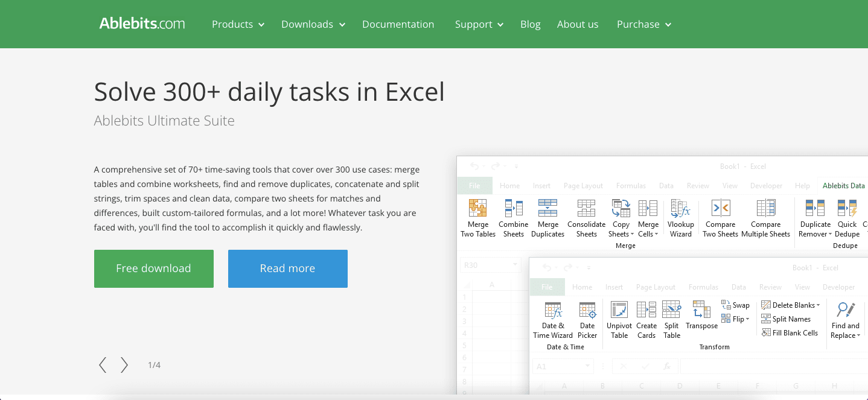The width and height of the screenshot is (868, 400).
Task: Visit the About us page
Action: [x=578, y=24]
